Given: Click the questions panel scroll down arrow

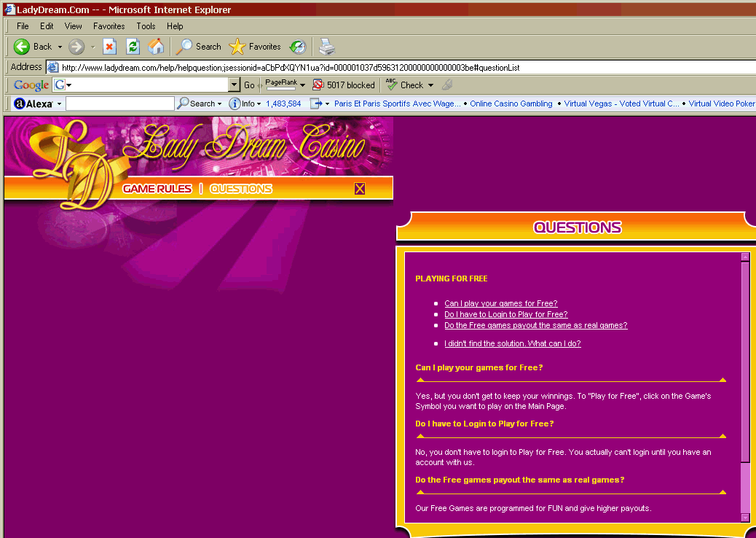Looking at the screenshot, I should (x=745, y=518).
